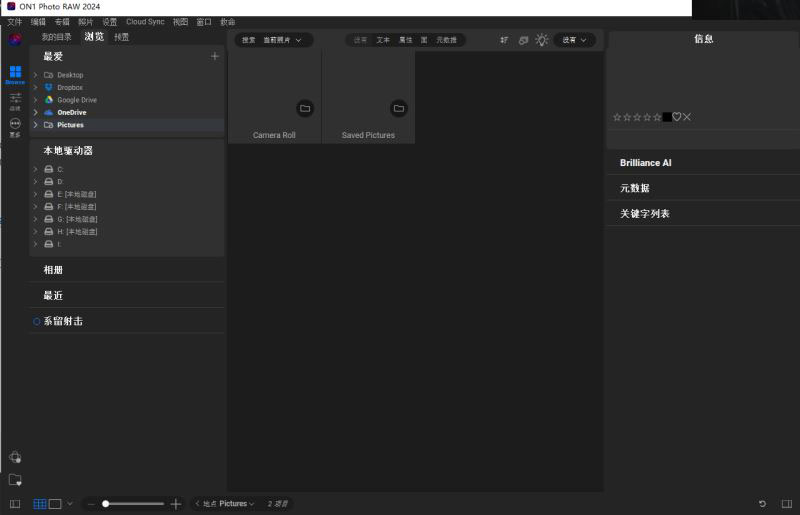
Task: Open the Browse module in the sidebar
Action: [x=15, y=74]
